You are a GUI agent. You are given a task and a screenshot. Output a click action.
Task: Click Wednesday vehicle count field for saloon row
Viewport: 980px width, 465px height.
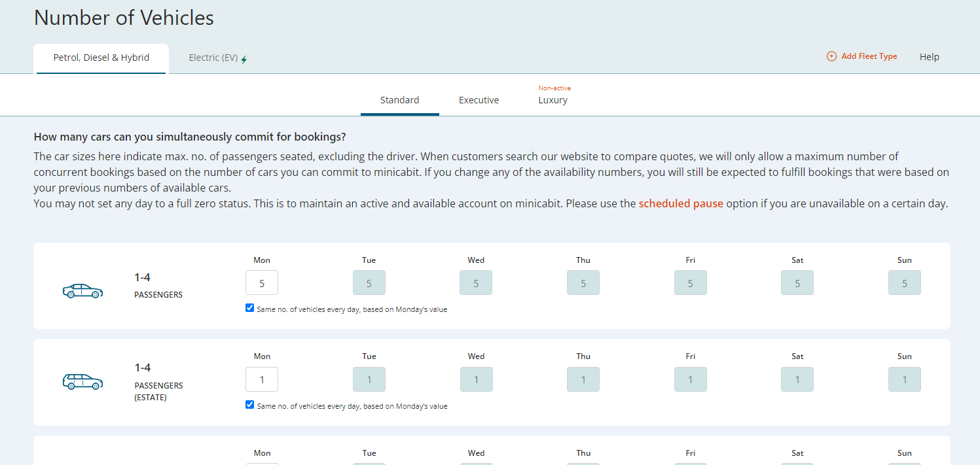pyautogui.click(x=476, y=283)
